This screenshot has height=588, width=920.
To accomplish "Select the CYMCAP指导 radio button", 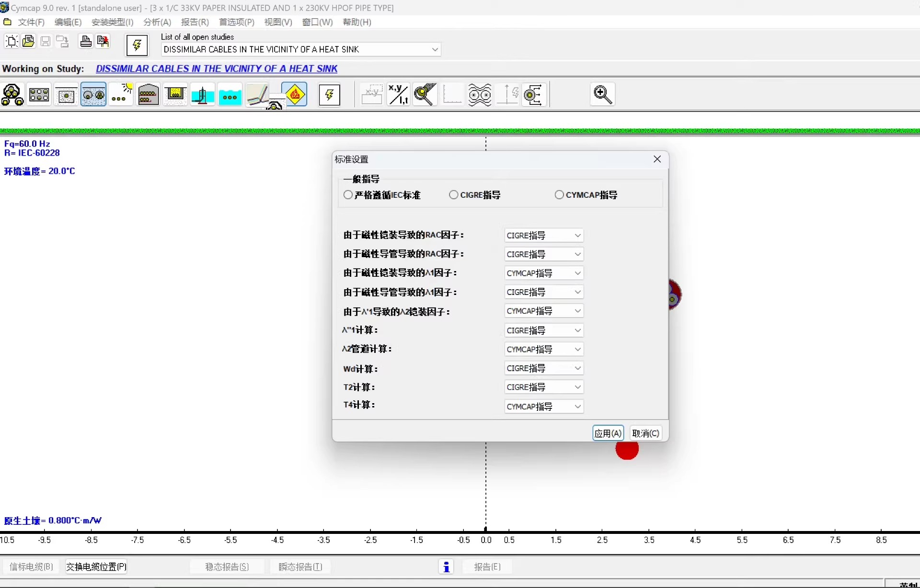I will click(x=559, y=195).
